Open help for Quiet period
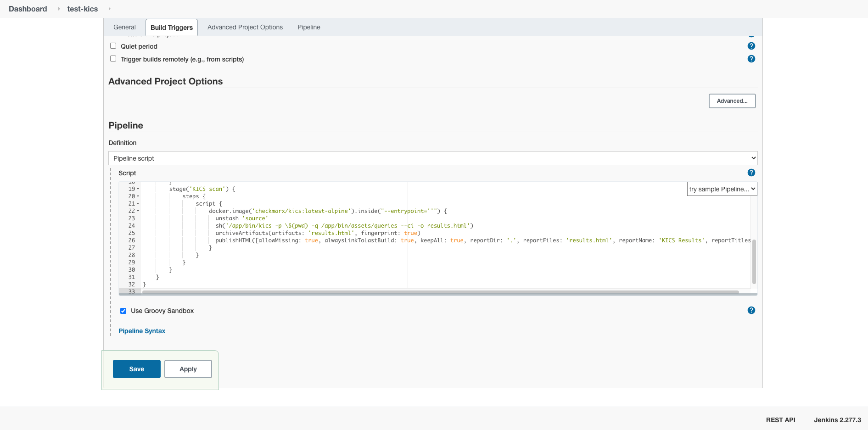This screenshot has width=868, height=430. (751, 46)
